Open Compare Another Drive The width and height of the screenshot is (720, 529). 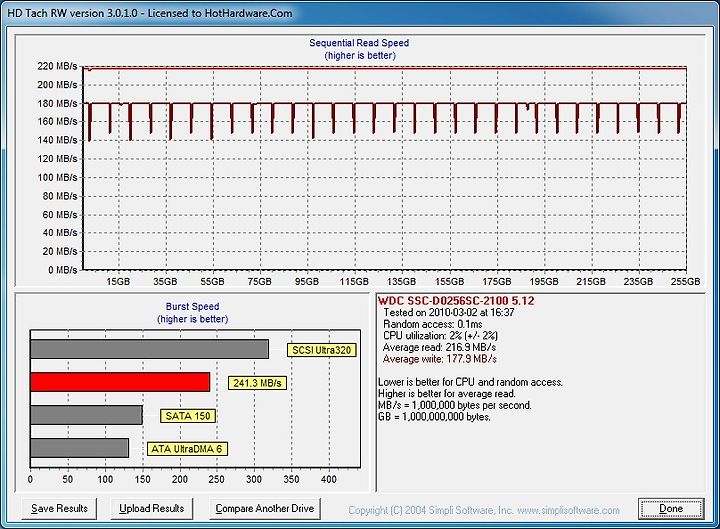tap(264, 508)
